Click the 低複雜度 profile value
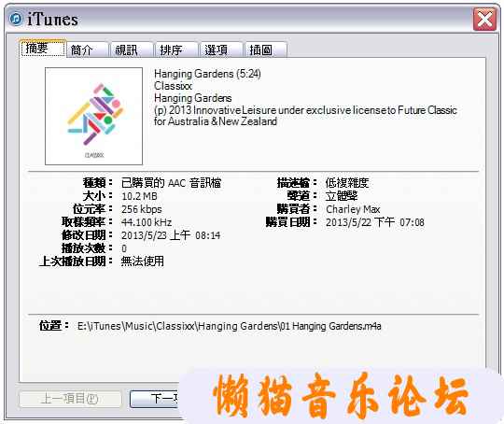Viewport: 504px width, 424px height. [347, 183]
